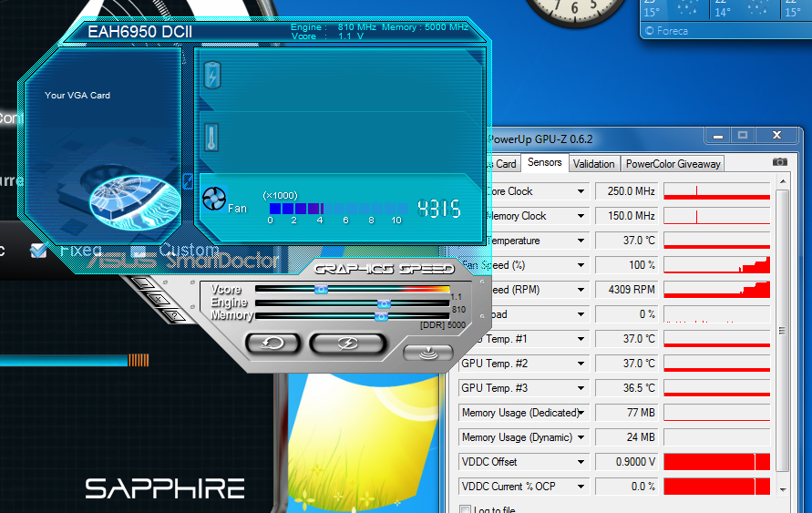Apply settings with the lightning bolt button
Viewport: 812px width, 513px height.
click(x=347, y=344)
